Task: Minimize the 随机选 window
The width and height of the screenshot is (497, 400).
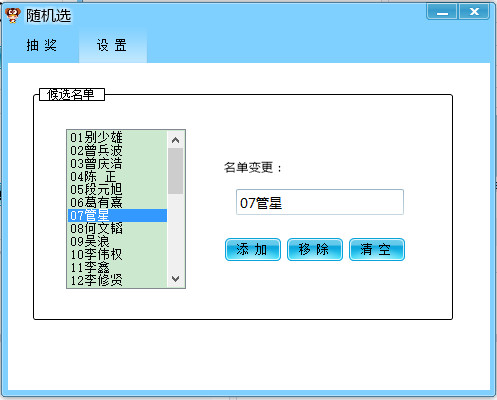Action: tap(442, 12)
